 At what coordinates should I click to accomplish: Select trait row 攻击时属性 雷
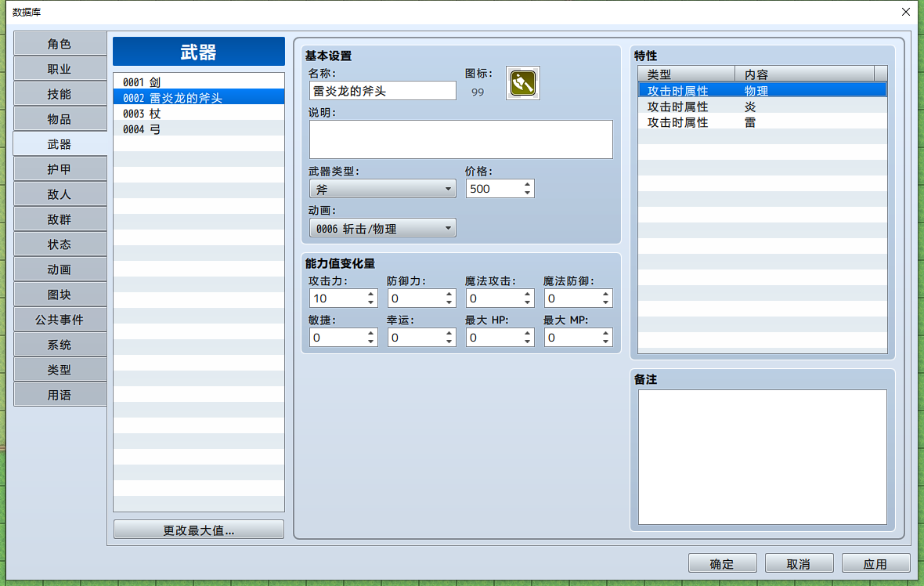click(x=763, y=123)
